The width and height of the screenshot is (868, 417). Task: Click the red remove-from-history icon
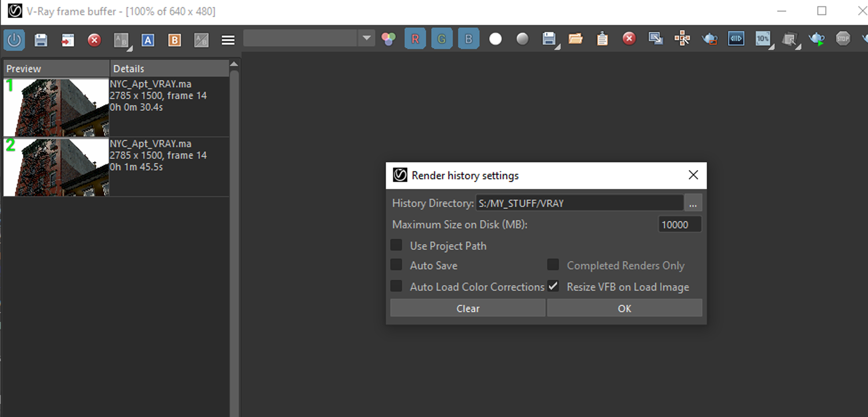click(x=94, y=40)
